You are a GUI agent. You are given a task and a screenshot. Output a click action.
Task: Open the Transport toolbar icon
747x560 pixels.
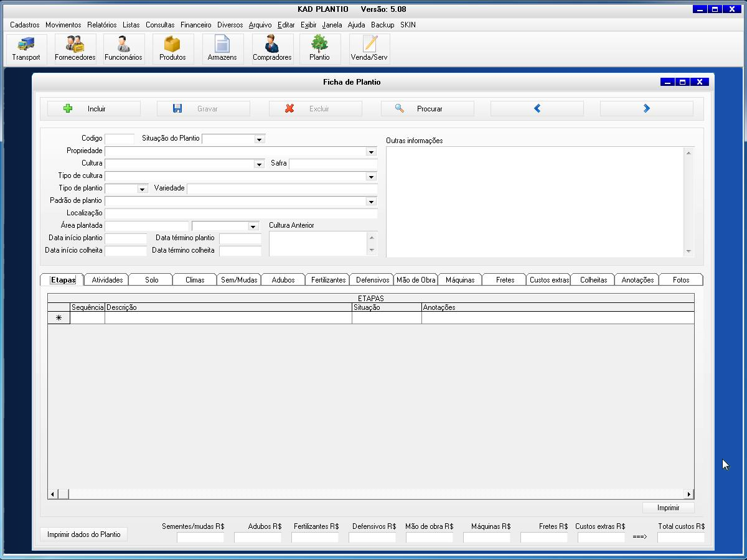(26, 49)
